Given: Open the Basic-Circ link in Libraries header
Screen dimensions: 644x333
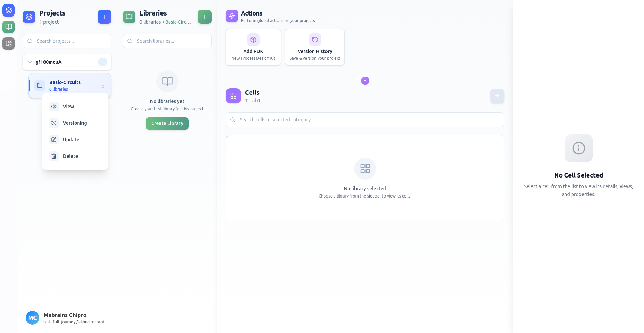Looking at the screenshot, I should pos(178,22).
